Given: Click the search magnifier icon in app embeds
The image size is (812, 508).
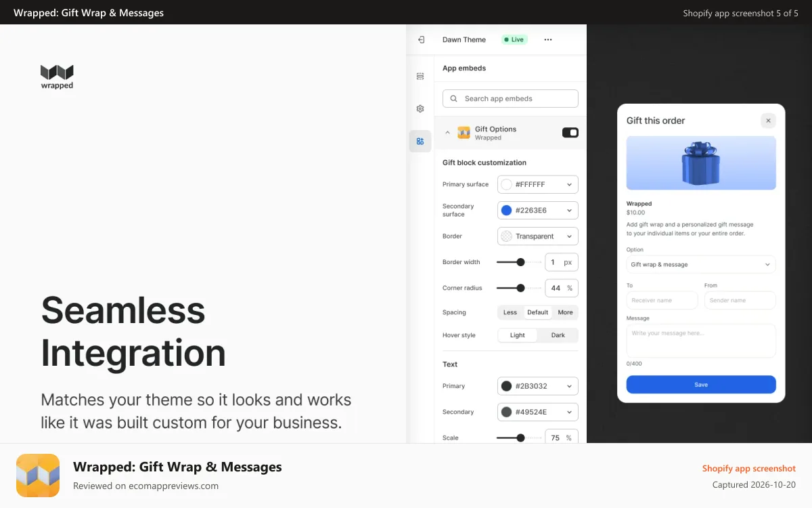Looking at the screenshot, I should click(453, 99).
